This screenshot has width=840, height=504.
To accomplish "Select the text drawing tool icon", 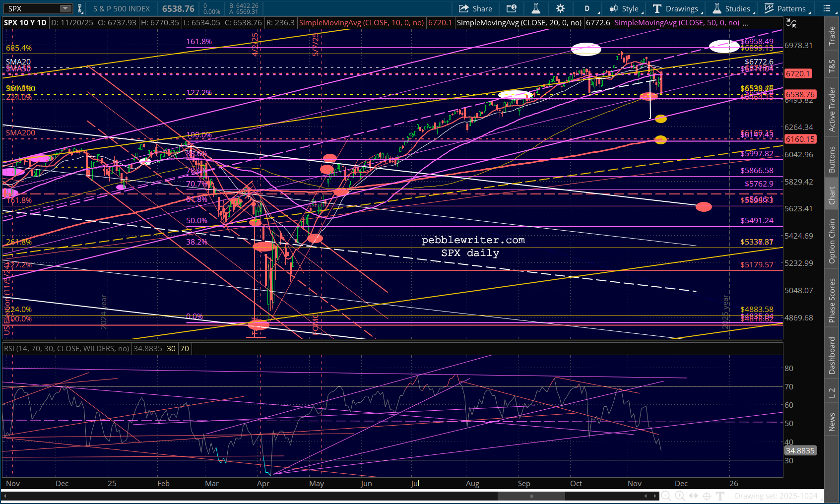I will [x=720, y=496].
